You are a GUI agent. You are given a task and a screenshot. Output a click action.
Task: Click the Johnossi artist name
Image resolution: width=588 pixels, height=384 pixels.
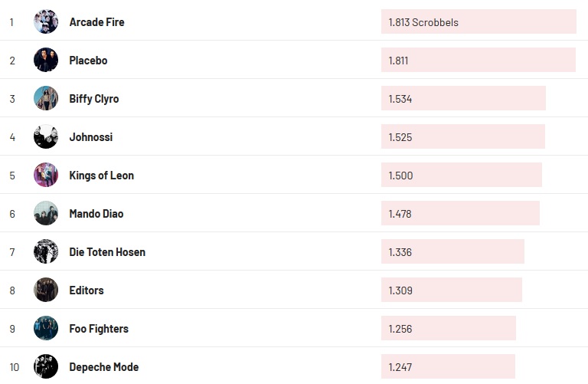point(90,137)
